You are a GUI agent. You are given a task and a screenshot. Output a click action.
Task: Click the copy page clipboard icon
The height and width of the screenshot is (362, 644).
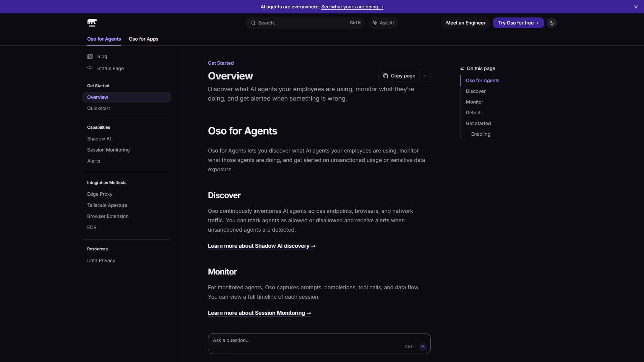point(385,76)
